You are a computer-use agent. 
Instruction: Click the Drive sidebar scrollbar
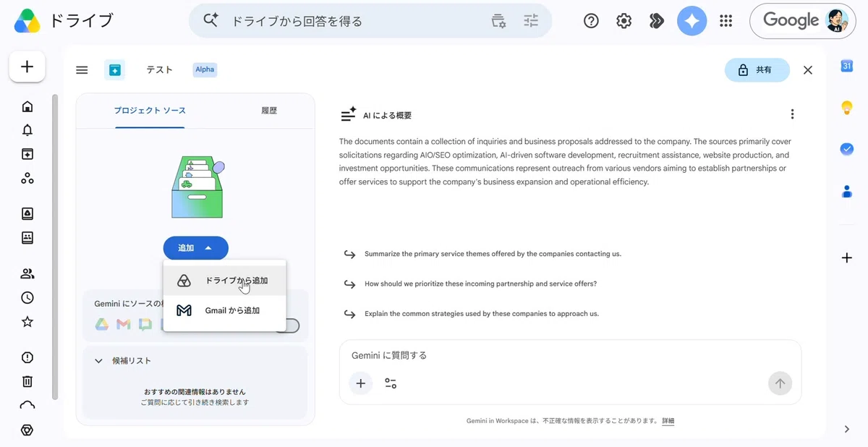click(54, 246)
